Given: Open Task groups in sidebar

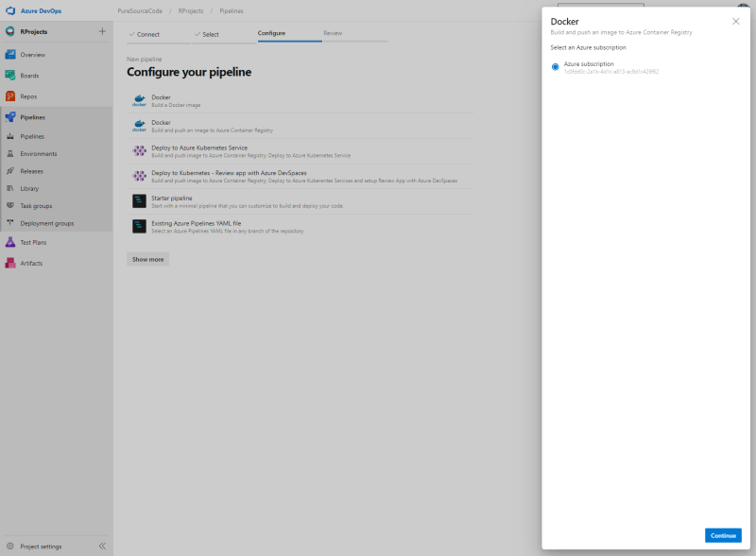Looking at the screenshot, I should click(36, 206).
